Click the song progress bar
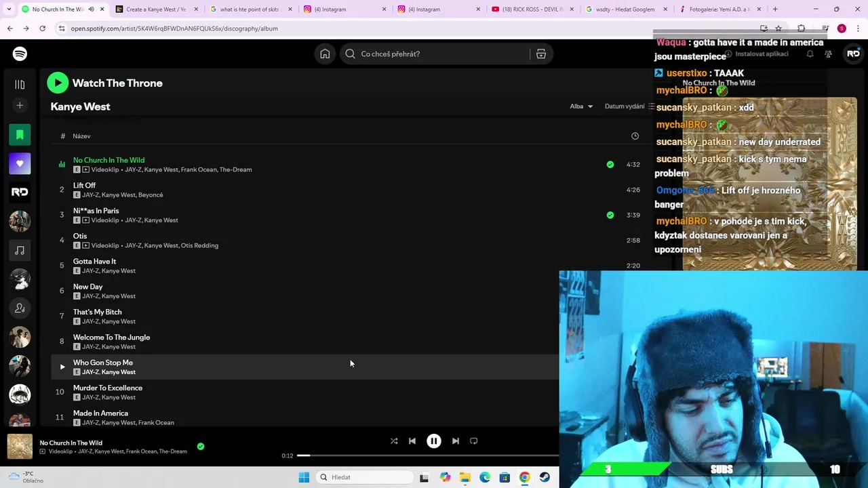 [x=428, y=455]
